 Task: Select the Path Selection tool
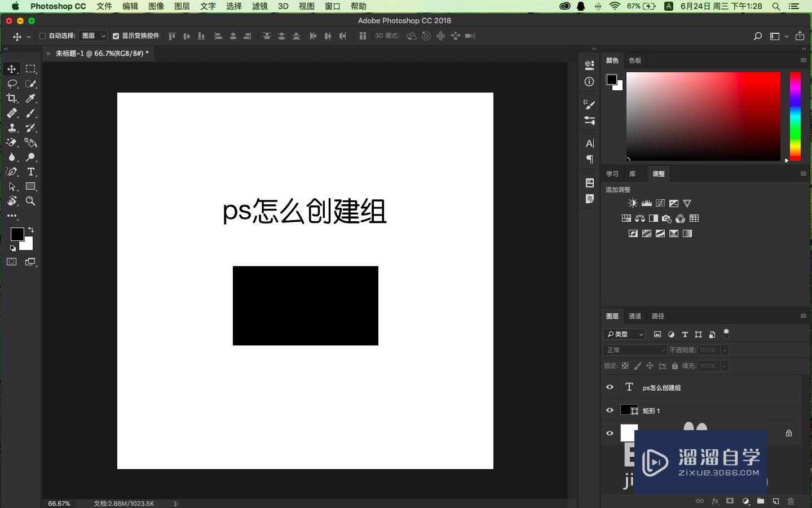point(12,186)
